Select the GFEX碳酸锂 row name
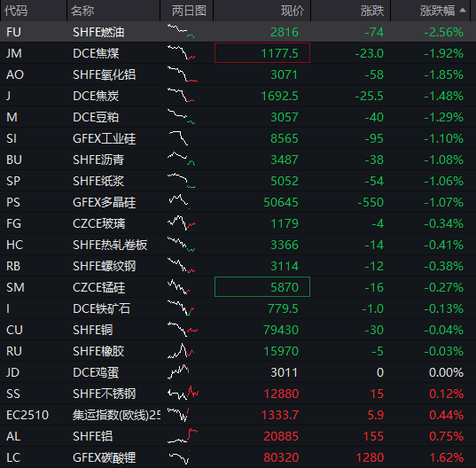This screenshot has width=476, height=468. coord(104,457)
